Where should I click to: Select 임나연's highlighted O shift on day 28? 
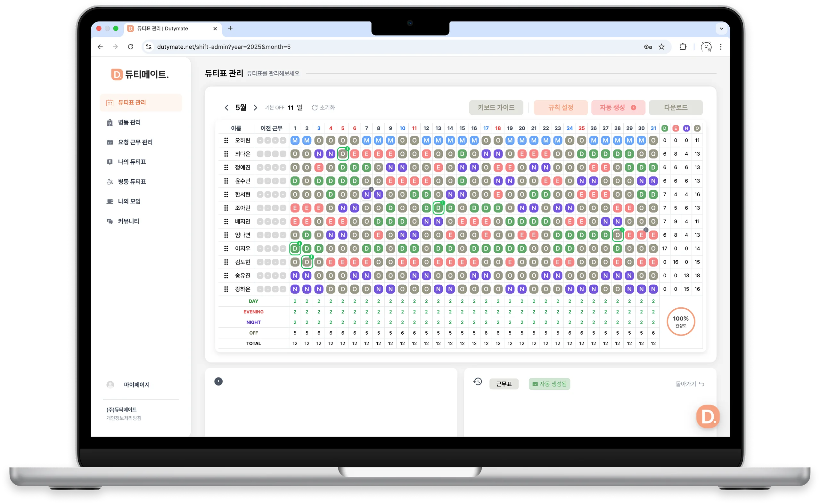tap(618, 235)
